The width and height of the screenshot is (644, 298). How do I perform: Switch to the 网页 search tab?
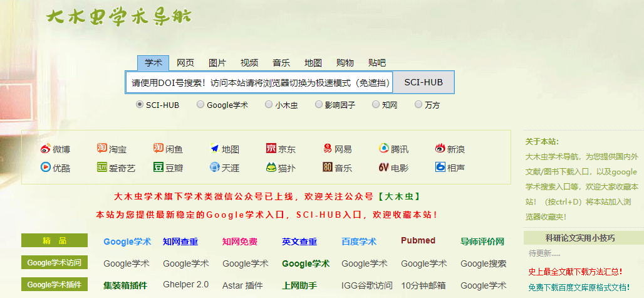[x=185, y=63]
